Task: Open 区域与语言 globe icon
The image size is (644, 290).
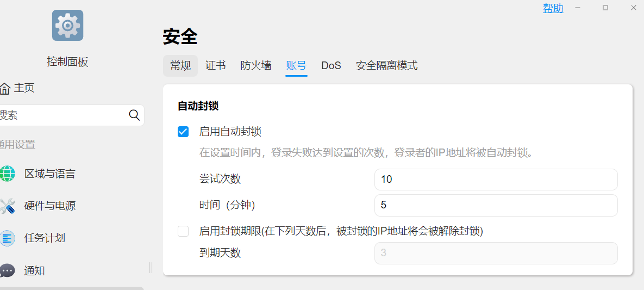Action: pos(7,174)
